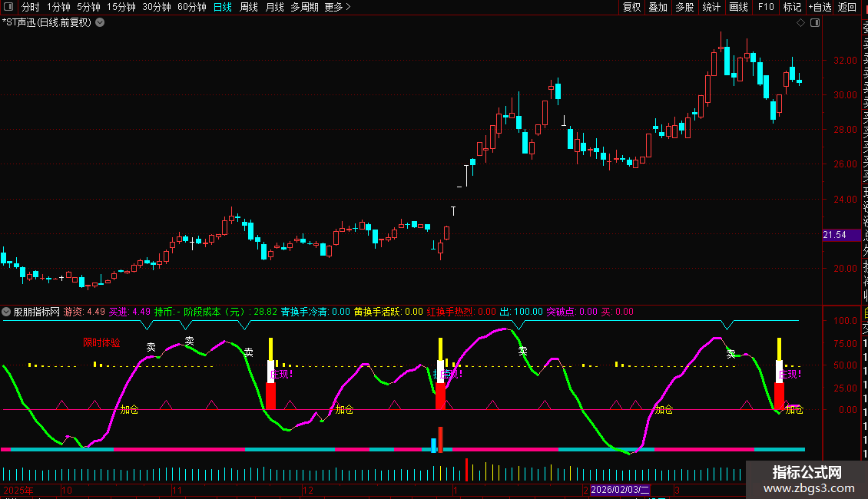Click 返回 back button
868x499 pixels.
click(847, 7)
